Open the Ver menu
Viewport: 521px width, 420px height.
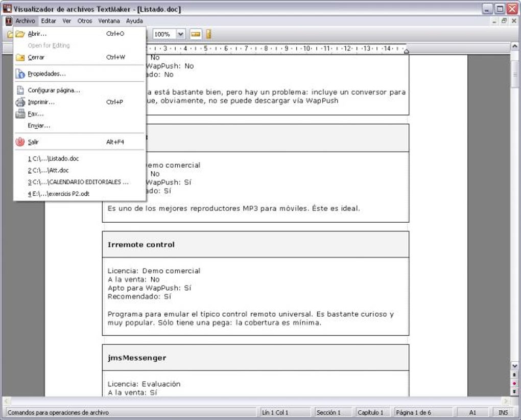coord(67,21)
